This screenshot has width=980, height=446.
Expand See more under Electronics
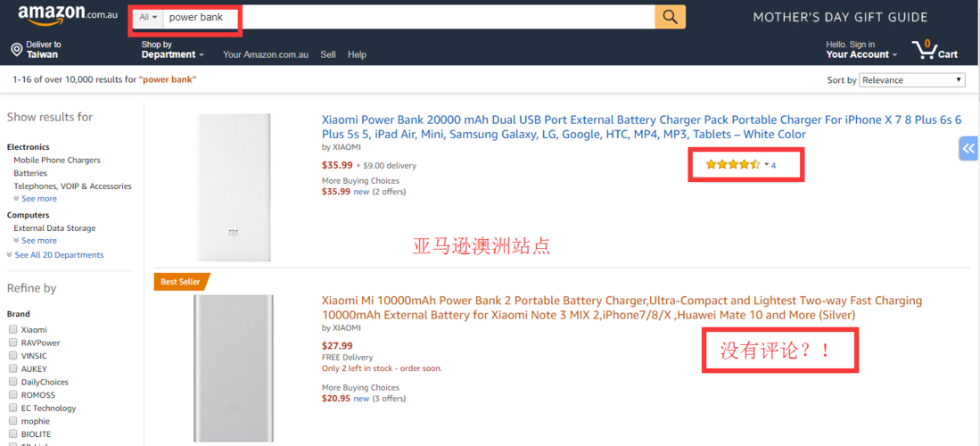click(x=35, y=199)
